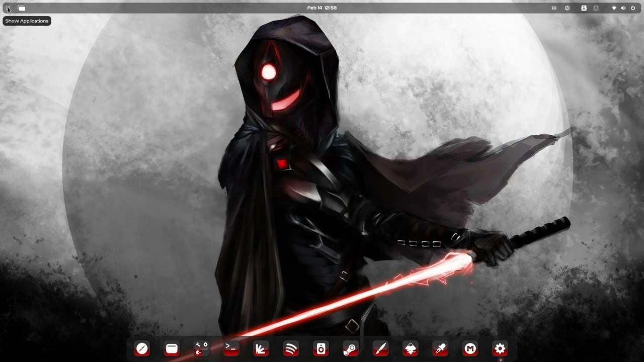The height and width of the screenshot is (362, 644).
Task: Launch the Terminal from the dock
Action: click(231, 348)
